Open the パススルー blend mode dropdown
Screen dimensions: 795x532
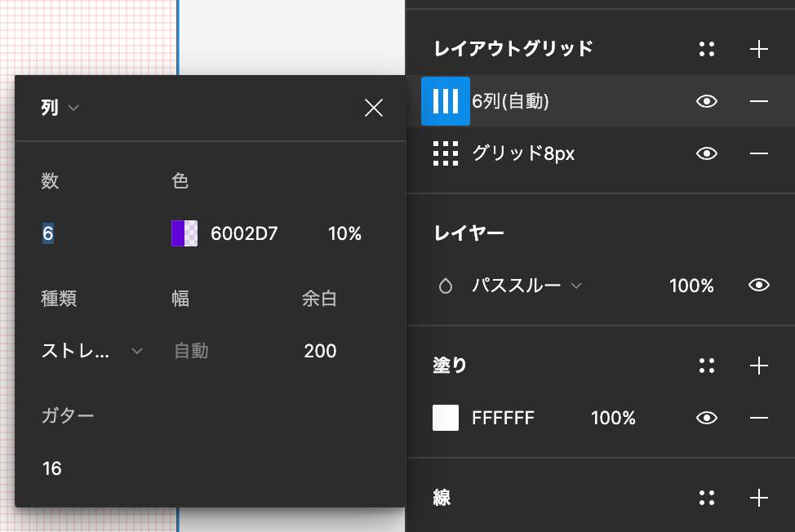pos(526,286)
